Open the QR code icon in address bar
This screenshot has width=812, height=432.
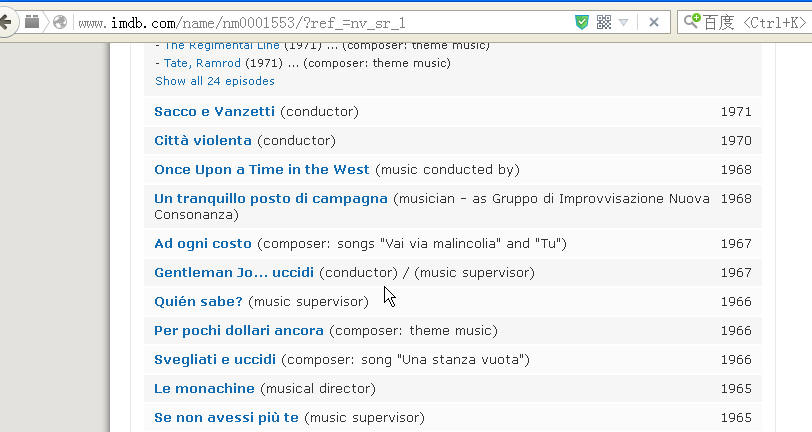(604, 22)
